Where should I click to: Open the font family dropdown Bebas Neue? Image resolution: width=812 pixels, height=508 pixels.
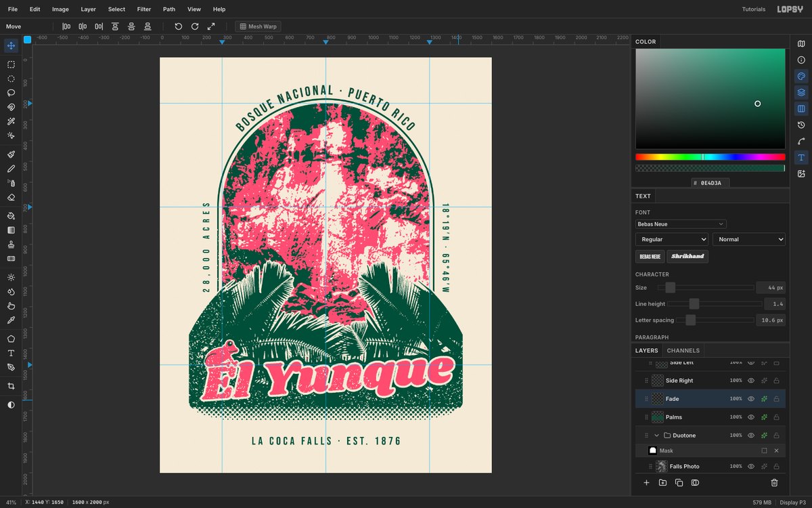pos(681,224)
